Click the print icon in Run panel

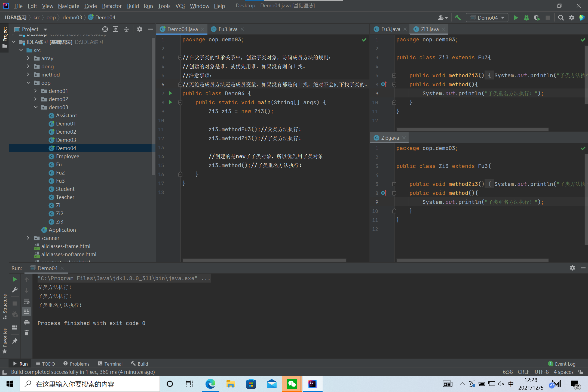(x=27, y=323)
